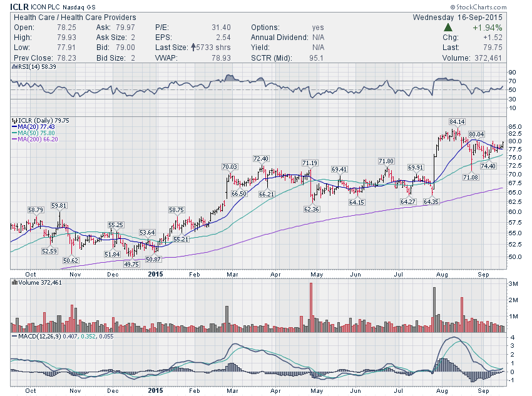This screenshot has width=532, height=396.
Task: Click the 58.79 price annotation
Action: (36, 210)
